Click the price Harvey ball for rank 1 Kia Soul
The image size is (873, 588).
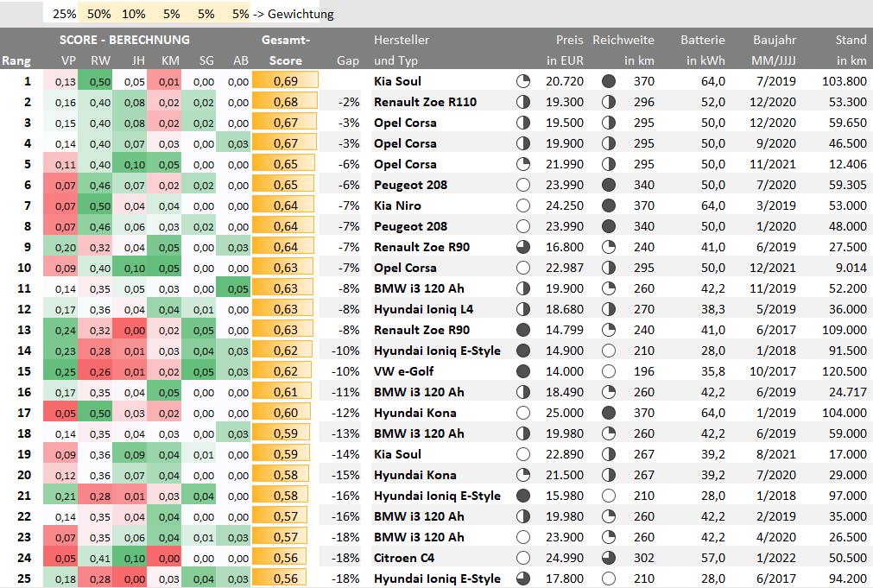click(523, 81)
